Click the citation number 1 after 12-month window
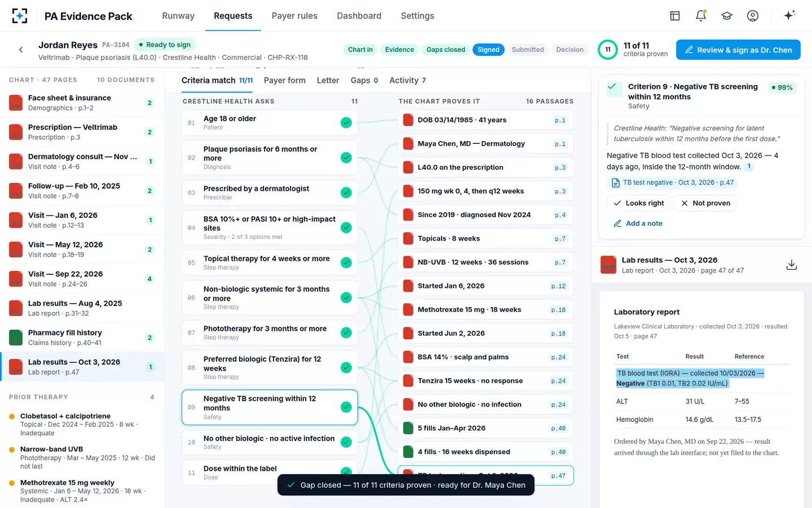This screenshot has height=508, width=812. [x=749, y=167]
